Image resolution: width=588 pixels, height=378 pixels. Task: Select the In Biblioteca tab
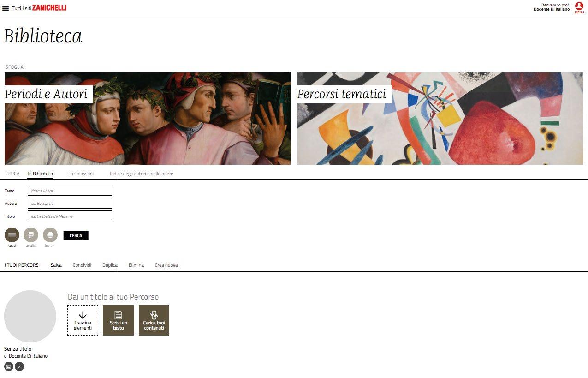pos(40,174)
